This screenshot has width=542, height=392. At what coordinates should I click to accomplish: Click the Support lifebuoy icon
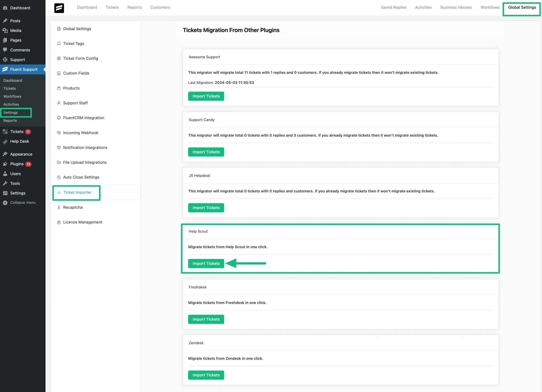tap(5, 60)
